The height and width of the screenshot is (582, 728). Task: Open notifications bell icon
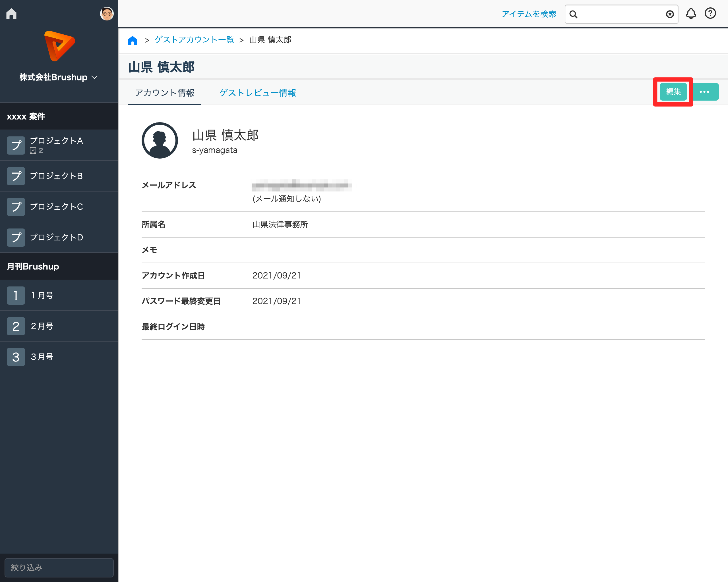coord(691,14)
